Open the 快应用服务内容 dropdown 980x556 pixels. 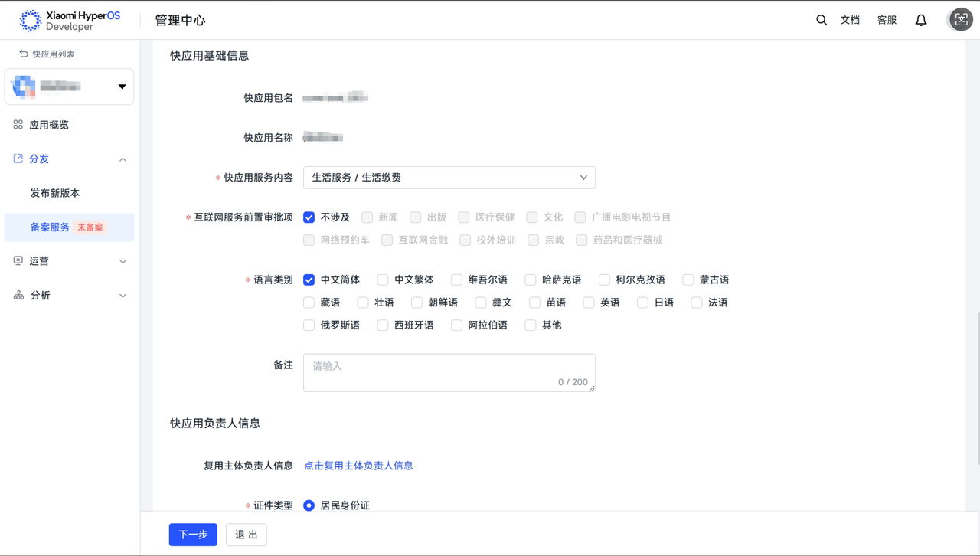449,178
